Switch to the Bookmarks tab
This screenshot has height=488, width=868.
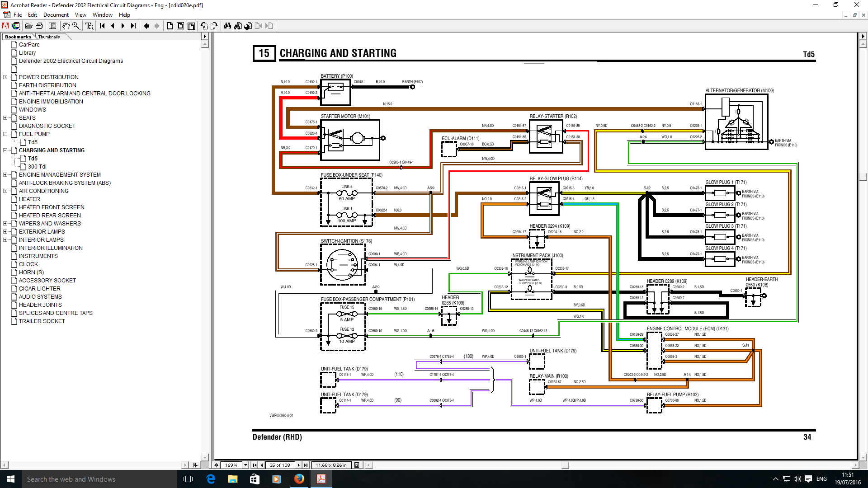[x=18, y=37]
